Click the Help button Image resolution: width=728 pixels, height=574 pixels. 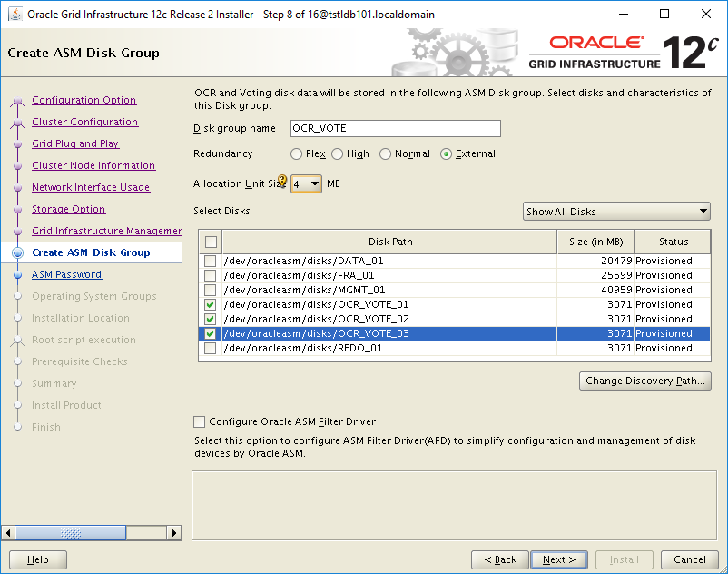[38, 559]
